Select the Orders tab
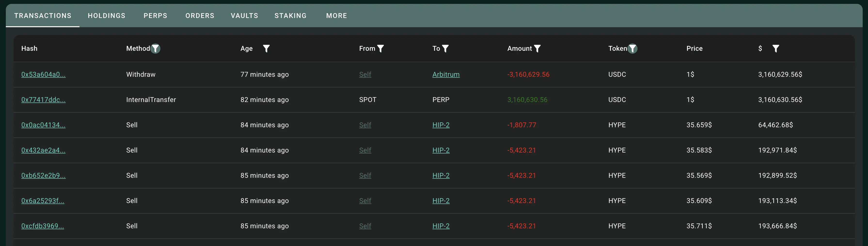The image size is (868, 246). pos(200,16)
